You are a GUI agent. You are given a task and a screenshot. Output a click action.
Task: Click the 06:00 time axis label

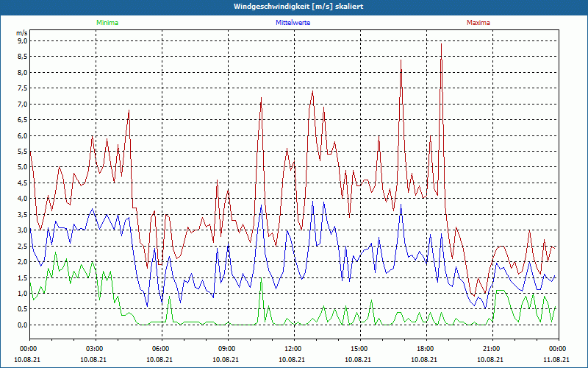click(161, 349)
